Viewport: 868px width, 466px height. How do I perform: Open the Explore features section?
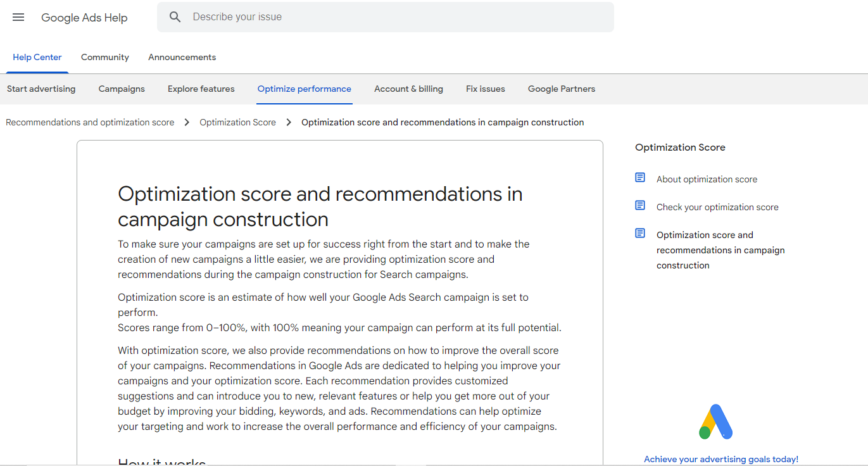(x=201, y=89)
